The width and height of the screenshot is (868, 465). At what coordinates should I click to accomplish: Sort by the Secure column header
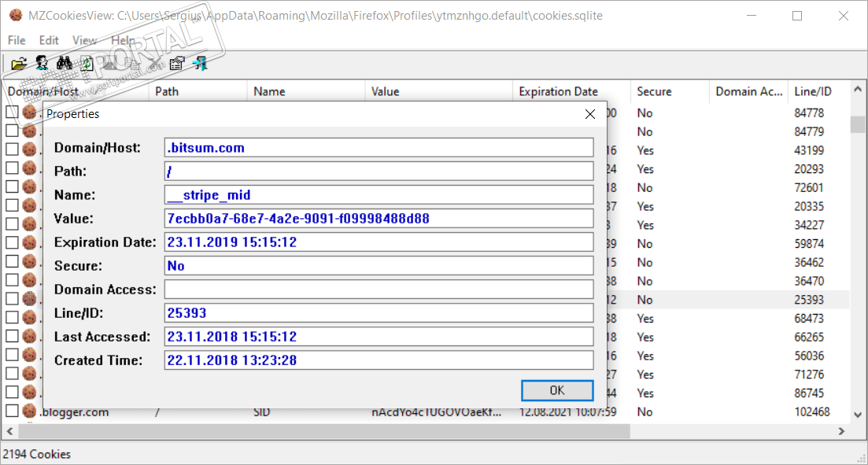(670, 91)
